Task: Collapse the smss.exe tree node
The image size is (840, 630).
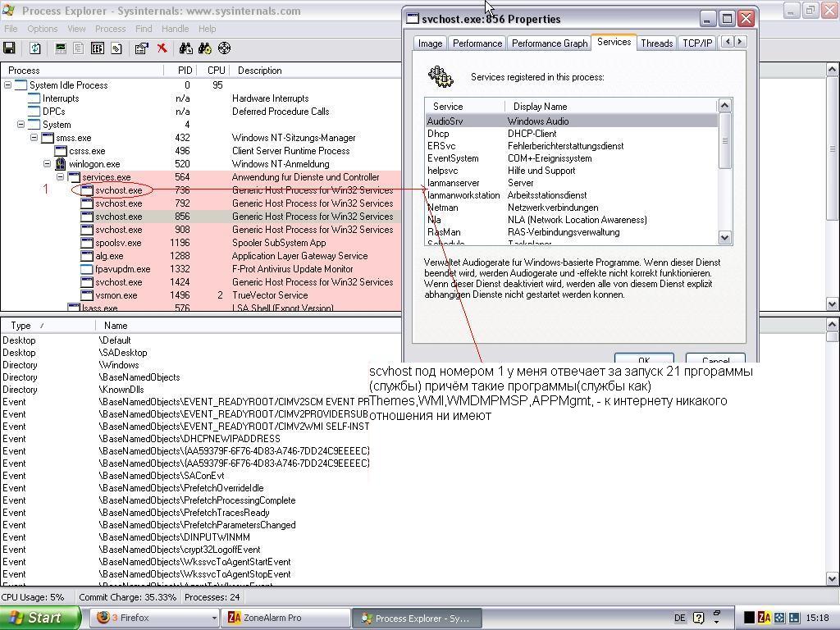Action: tap(34, 138)
